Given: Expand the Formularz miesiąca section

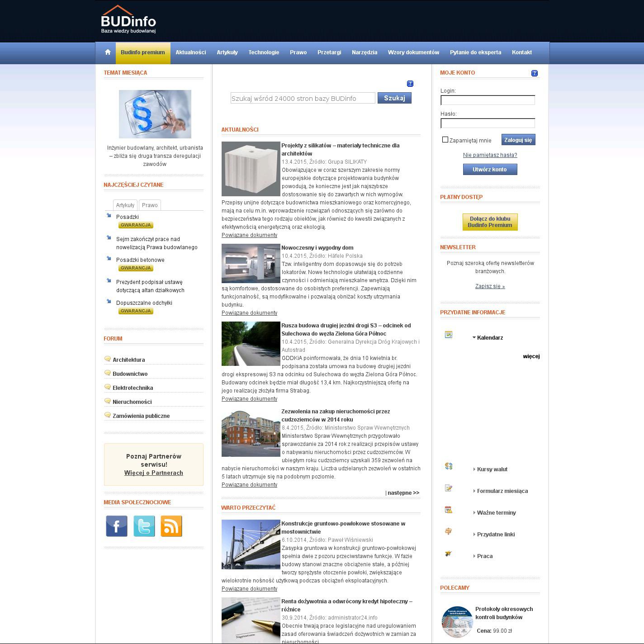Looking at the screenshot, I should pos(502,491).
